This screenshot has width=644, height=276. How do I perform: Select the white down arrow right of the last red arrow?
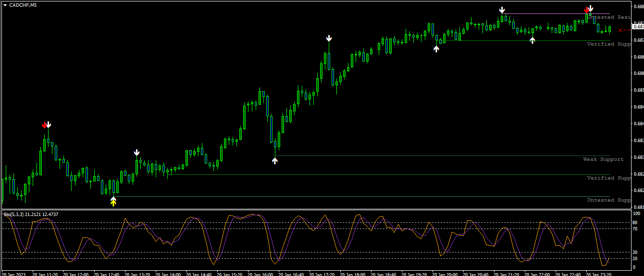point(591,9)
